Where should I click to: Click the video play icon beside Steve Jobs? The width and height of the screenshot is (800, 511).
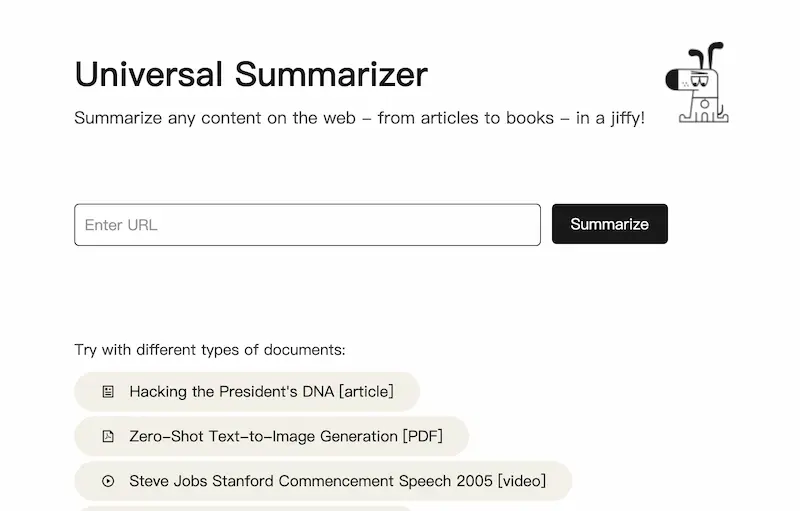tap(108, 481)
